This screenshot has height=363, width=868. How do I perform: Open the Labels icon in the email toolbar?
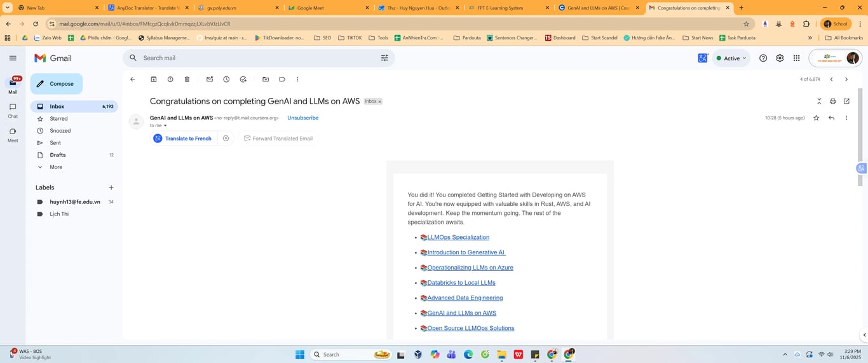tap(282, 79)
